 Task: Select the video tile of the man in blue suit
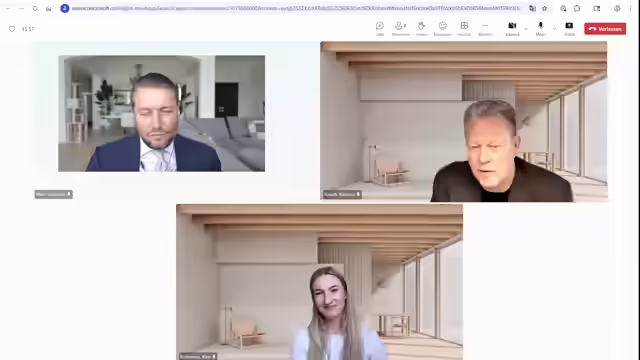pyautogui.click(x=162, y=113)
